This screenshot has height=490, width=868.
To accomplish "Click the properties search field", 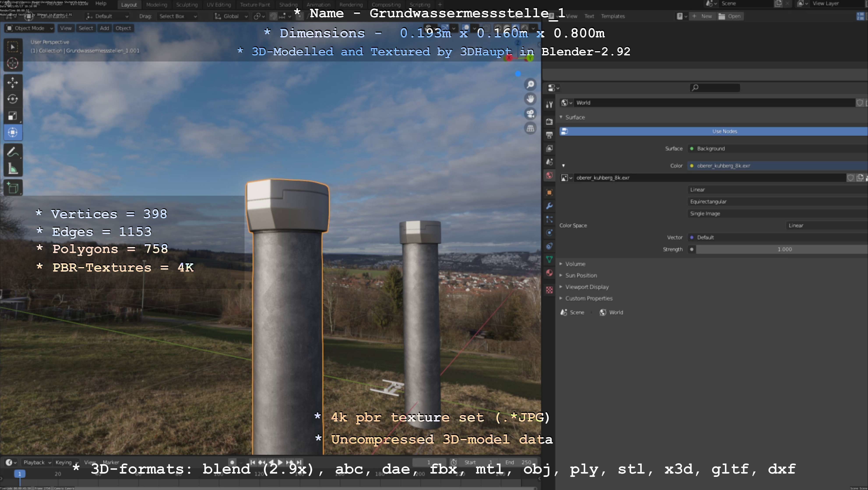I will 715,88.
